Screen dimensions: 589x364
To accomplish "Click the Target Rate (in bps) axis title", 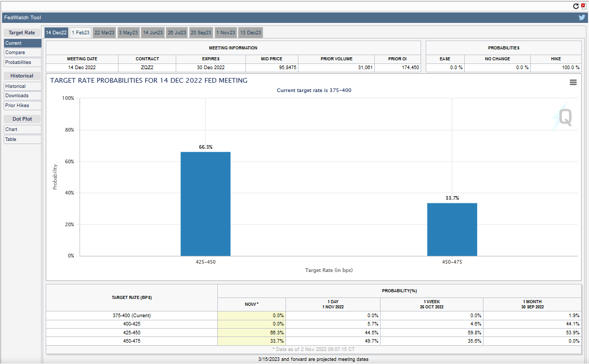I will tap(329, 270).
